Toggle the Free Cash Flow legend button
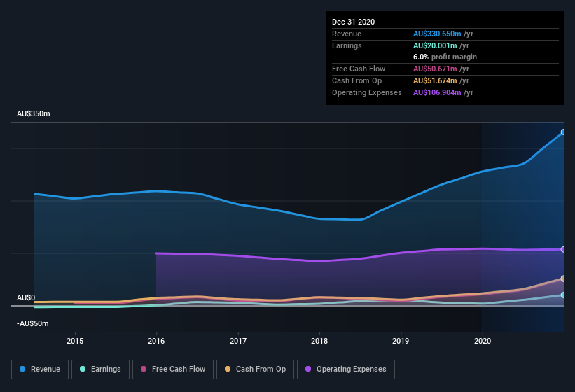Viewport: 575px width, 392px height. 173,370
